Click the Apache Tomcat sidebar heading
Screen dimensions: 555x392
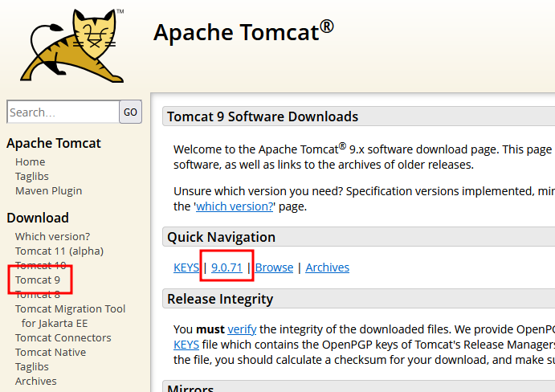coord(54,143)
